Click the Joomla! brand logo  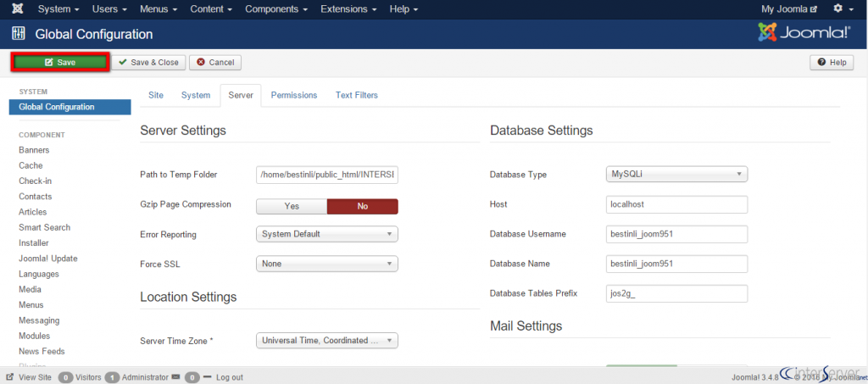coord(804,33)
